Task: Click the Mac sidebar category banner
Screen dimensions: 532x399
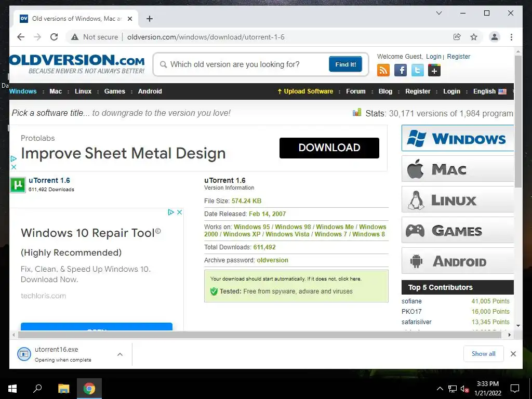Action: pos(457,169)
